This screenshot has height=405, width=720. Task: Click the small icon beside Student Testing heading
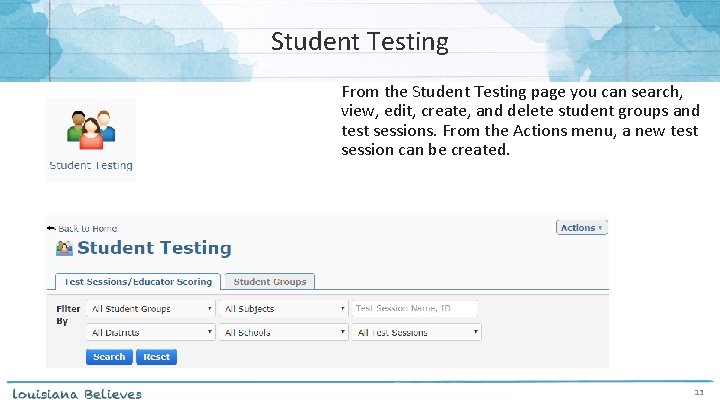(64, 248)
